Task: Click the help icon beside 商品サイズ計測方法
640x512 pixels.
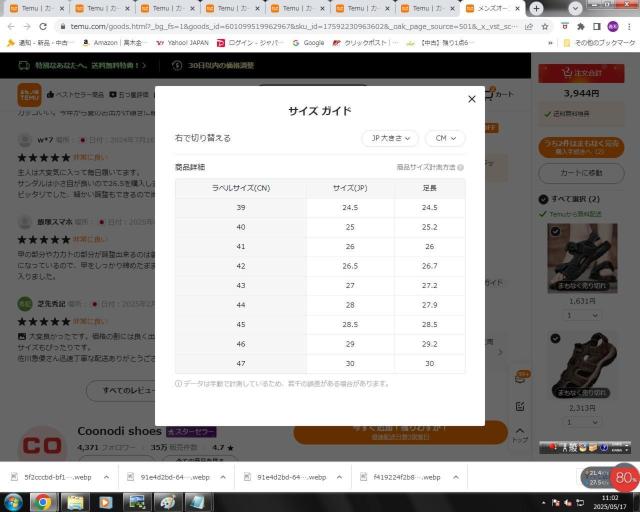Action: pos(461,167)
